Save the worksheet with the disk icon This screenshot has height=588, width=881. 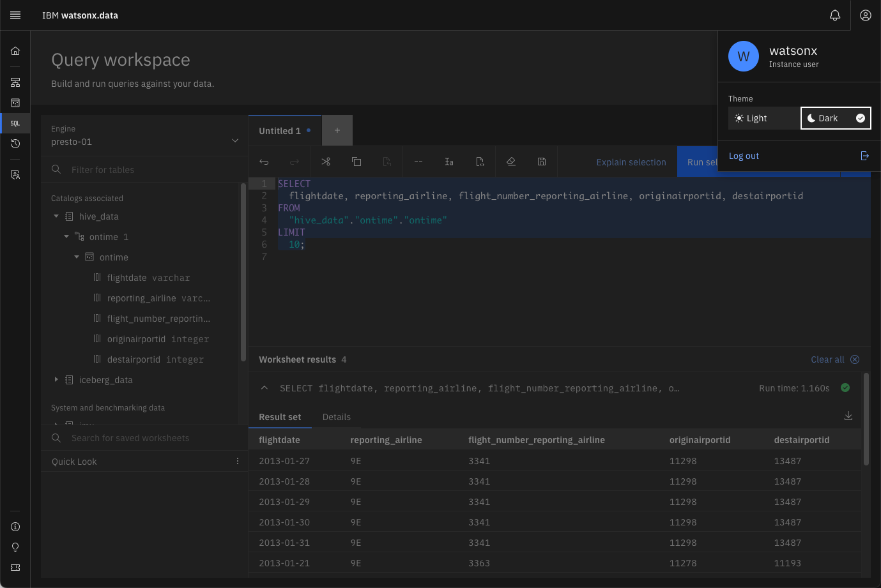pyautogui.click(x=542, y=162)
